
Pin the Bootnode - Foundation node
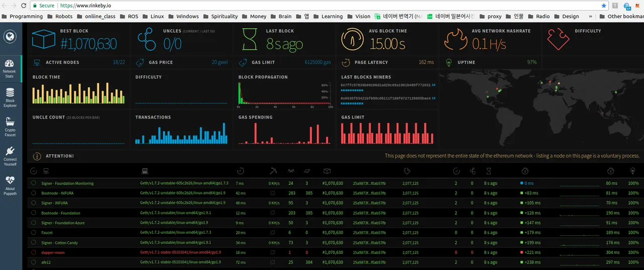[x=34, y=213]
